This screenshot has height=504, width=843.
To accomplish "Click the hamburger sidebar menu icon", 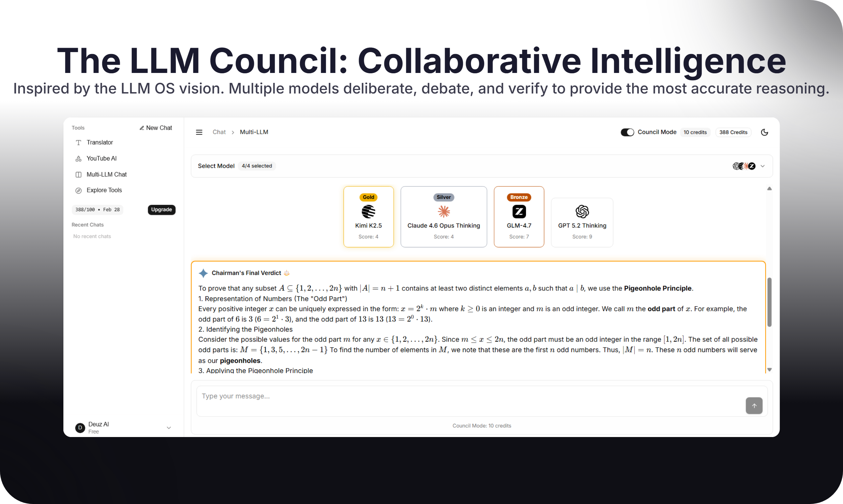I will tap(199, 132).
